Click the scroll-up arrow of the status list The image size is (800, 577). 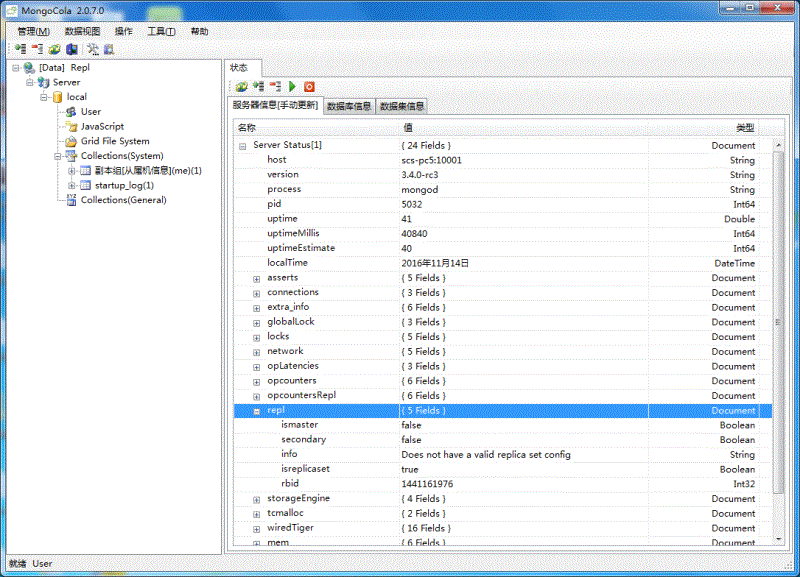(779, 145)
